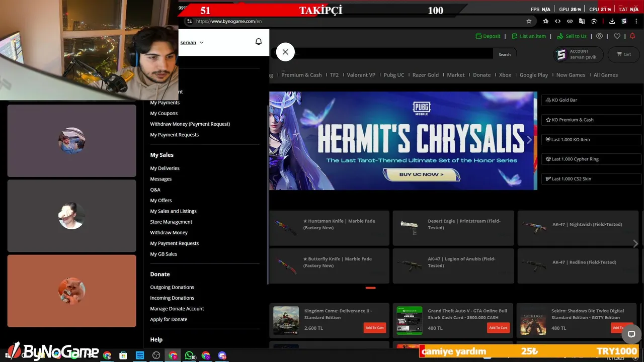Click the List an item link

click(529, 36)
